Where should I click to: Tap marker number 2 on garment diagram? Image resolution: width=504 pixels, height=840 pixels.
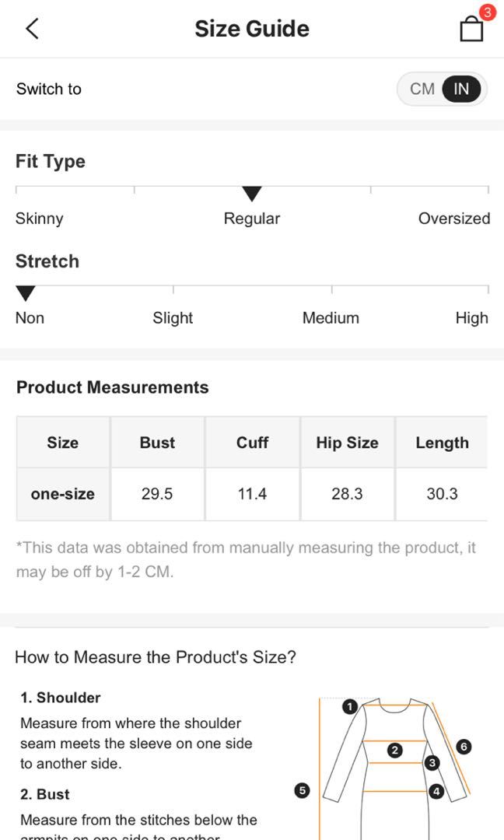395,750
